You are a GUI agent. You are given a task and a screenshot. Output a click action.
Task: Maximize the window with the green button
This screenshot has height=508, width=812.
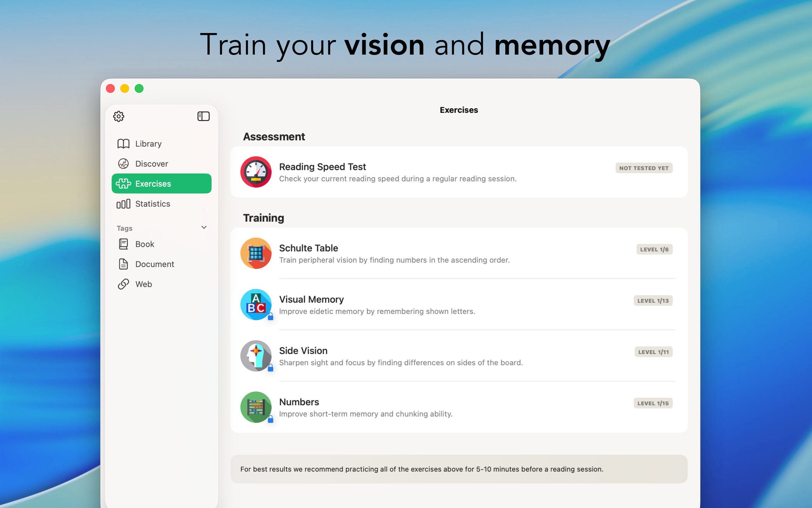pos(139,88)
